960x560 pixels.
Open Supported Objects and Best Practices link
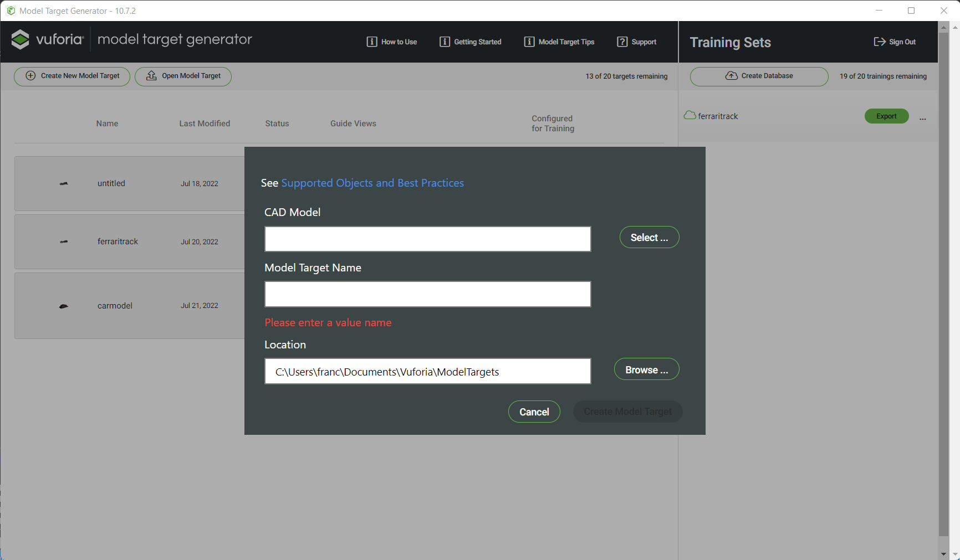coord(372,183)
